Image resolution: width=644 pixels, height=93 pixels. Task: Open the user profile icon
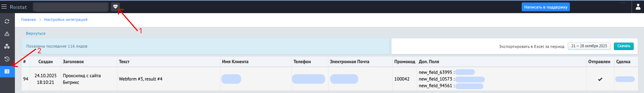coord(638,7)
